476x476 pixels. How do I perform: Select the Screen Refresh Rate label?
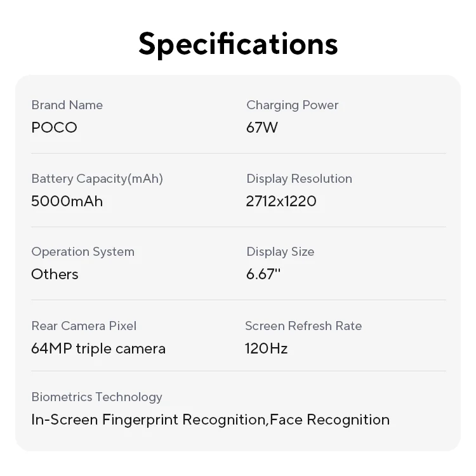pos(303,326)
